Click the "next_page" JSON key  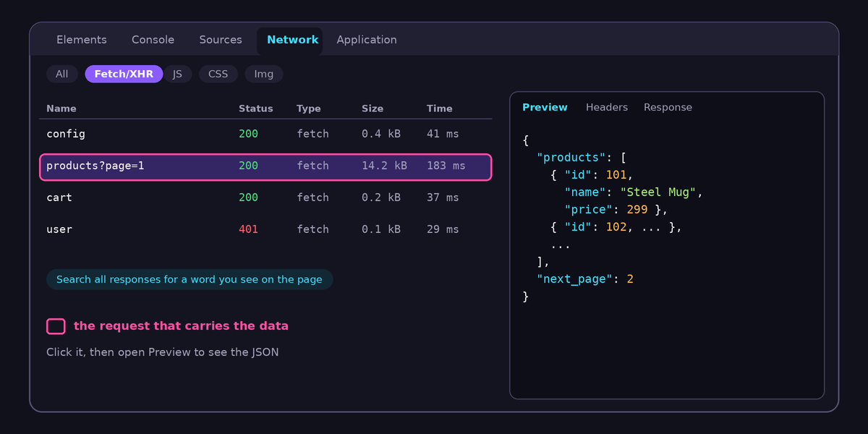(575, 279)
